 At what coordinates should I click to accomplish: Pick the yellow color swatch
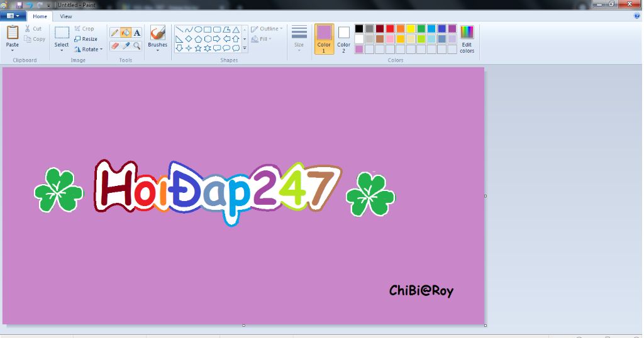pos(411,29)
